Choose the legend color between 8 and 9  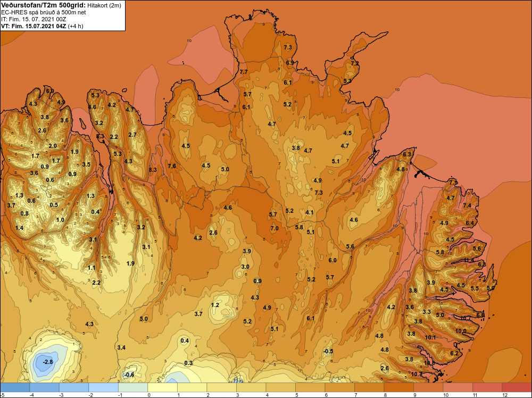click(398, 387)
